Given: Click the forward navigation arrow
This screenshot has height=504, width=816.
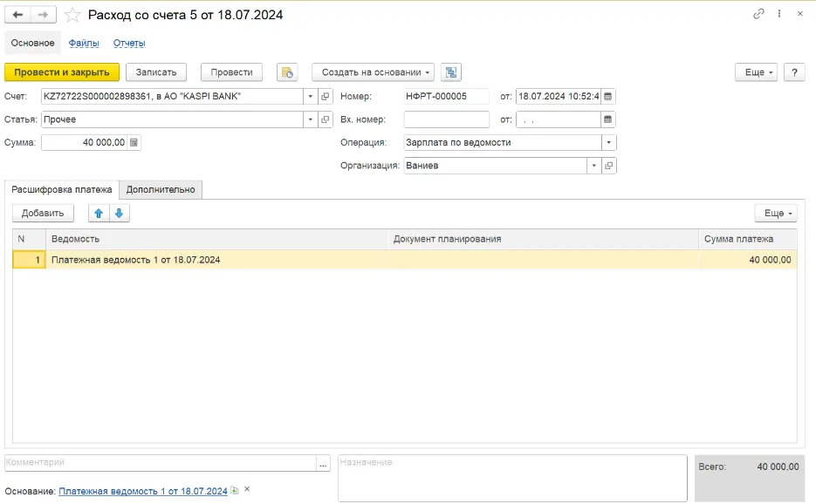Looking at the screenshot, I should click(43, 15).
